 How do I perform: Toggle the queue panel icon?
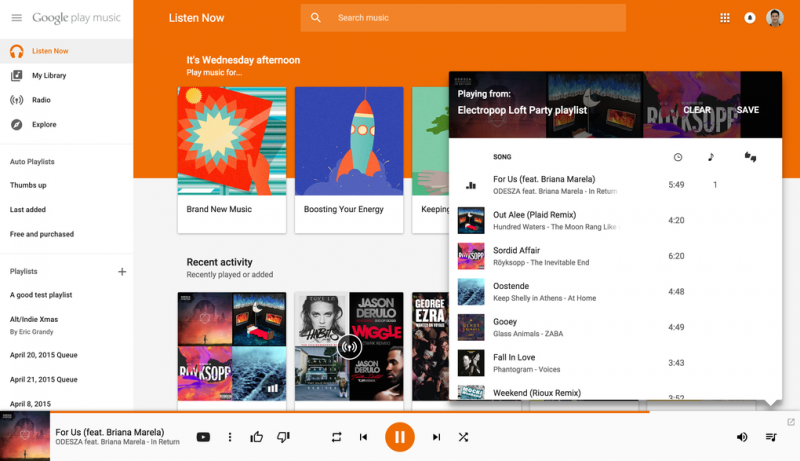[771, 437]
